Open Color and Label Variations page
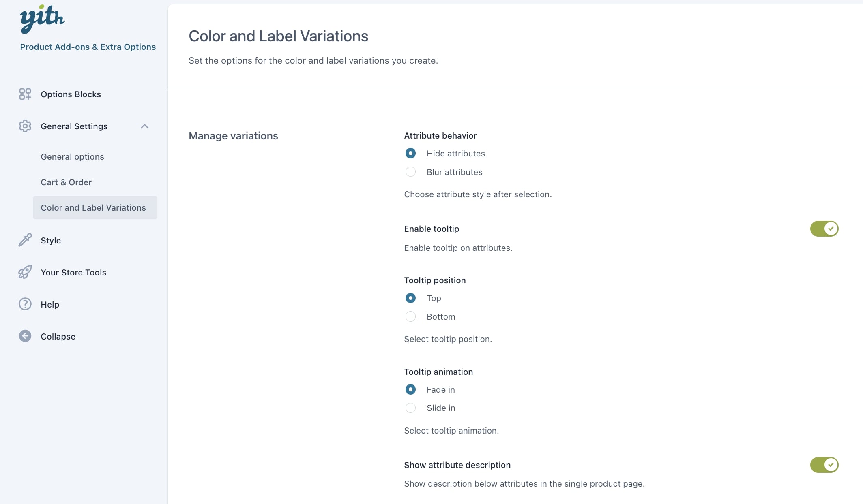Screen dimensions: 863x504 pos(93,208)
